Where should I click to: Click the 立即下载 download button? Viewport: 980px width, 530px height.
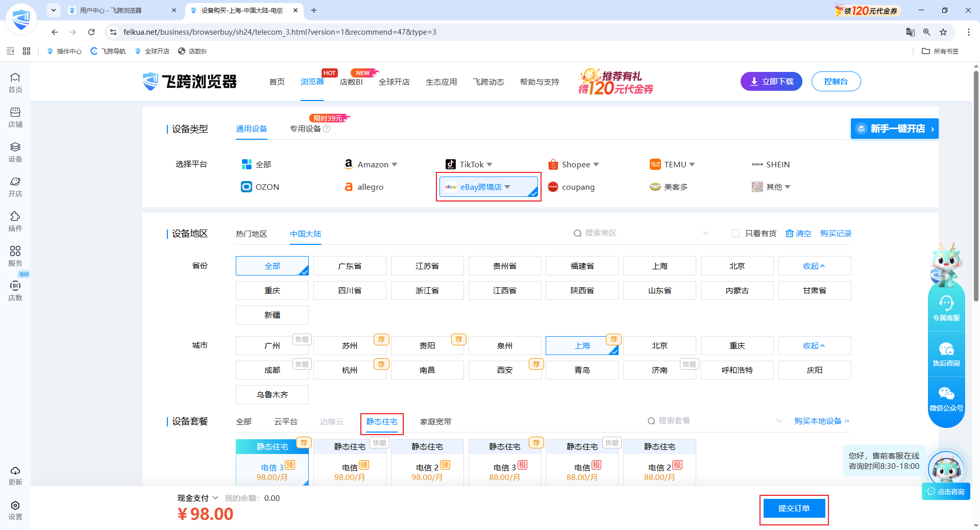pos(771,82)
